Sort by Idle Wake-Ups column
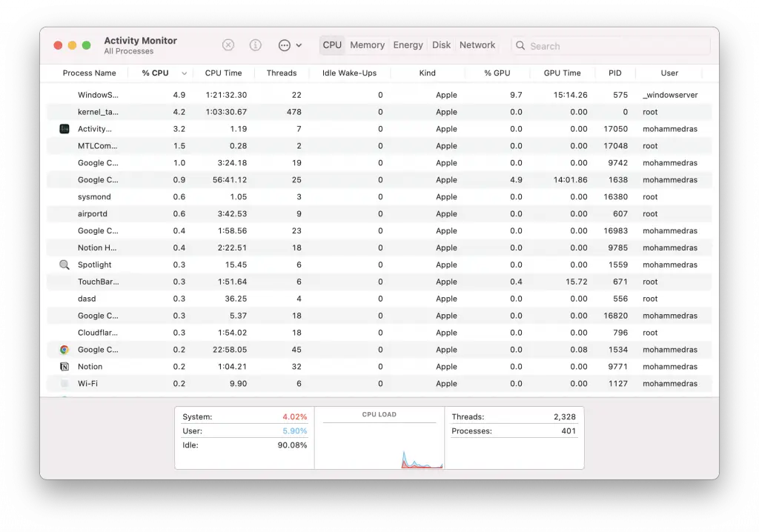The height and width of the screenshot is (532, 759). pos(349,73)
